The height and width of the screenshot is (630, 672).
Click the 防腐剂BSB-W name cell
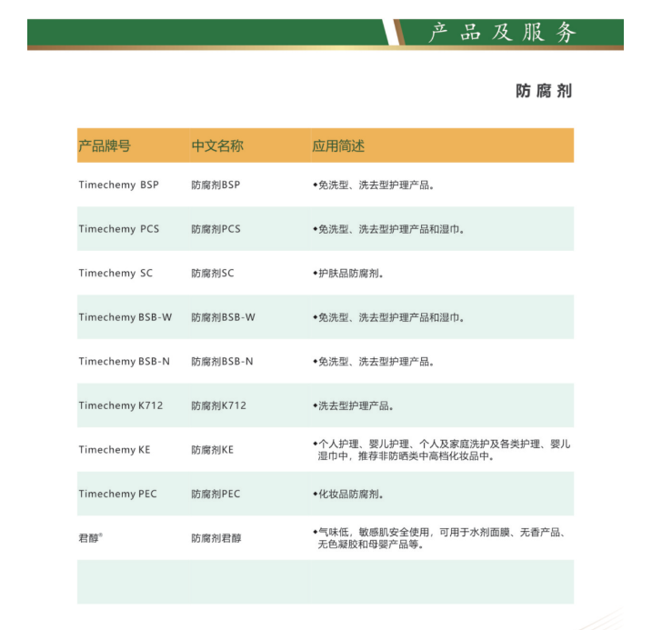(x=224, y=317)
